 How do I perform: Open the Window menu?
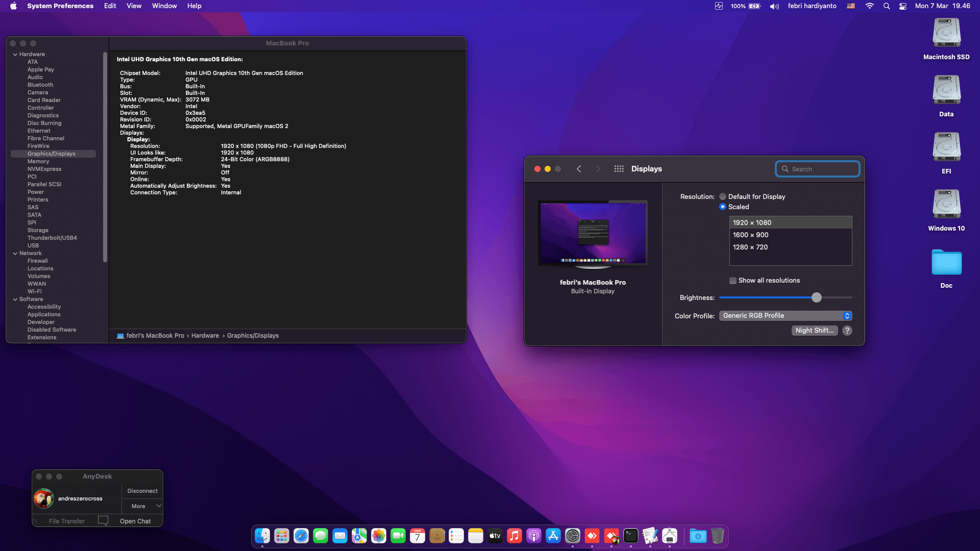pyautogui.click(x=164, y=6)
